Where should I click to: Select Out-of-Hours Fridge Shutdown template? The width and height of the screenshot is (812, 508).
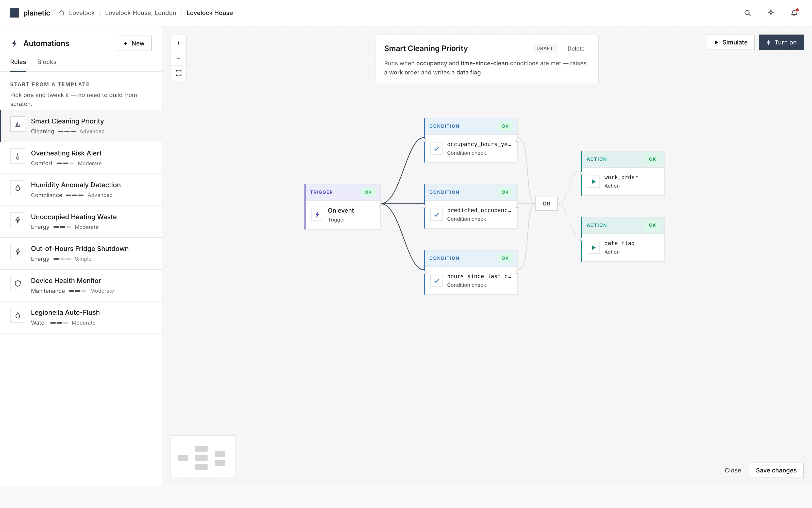click(81, 254)
